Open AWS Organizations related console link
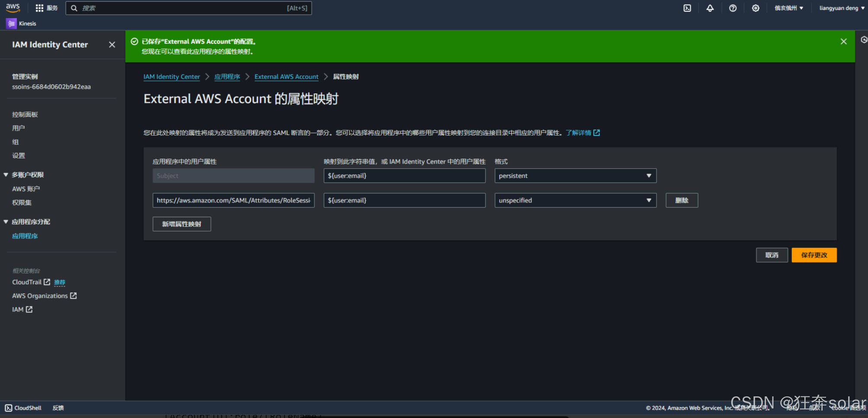868x418 pixels. click(x=40, y=296)
